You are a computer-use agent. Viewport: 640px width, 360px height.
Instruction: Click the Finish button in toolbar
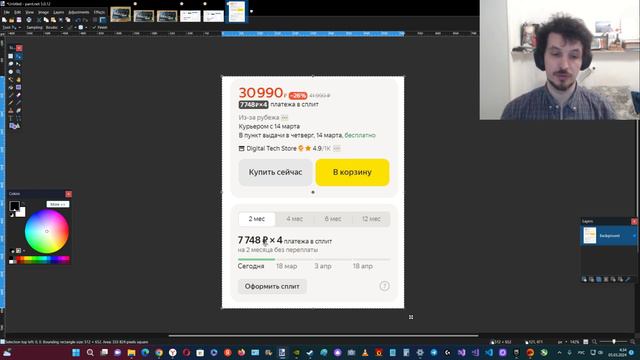(100, 27)
